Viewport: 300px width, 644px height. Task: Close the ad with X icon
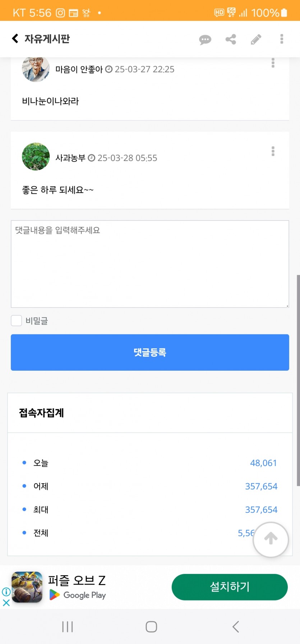coord(6,603)
